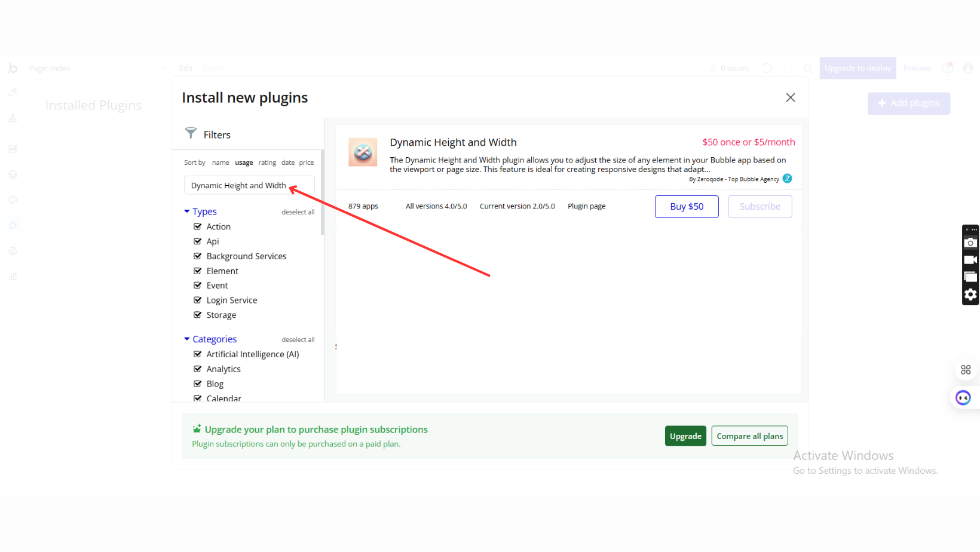Uncheck the Action type checkbox
The width and height of the screenshot is (980, 552).
tap(198, 226)
